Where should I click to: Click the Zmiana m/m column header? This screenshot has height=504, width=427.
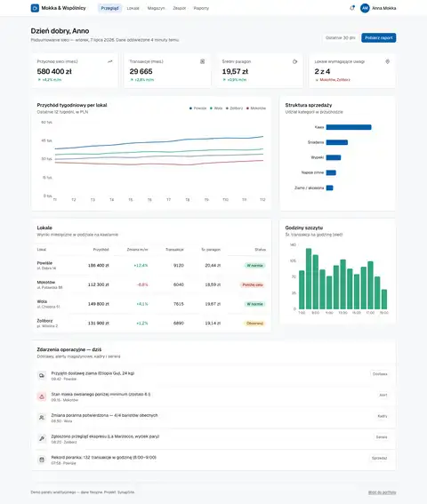pyautogui.click(x=137, y=250)
